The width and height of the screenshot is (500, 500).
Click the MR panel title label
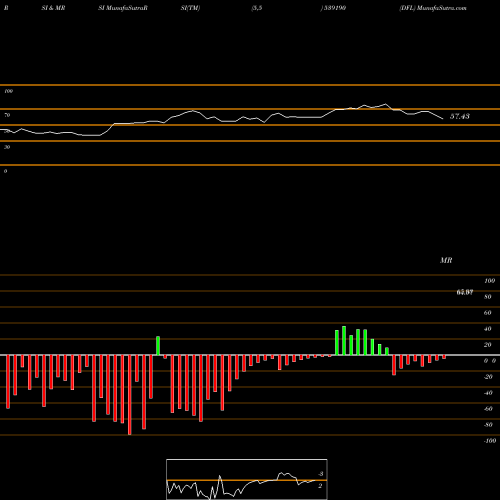pyautogui.click(x=446, y=260)
